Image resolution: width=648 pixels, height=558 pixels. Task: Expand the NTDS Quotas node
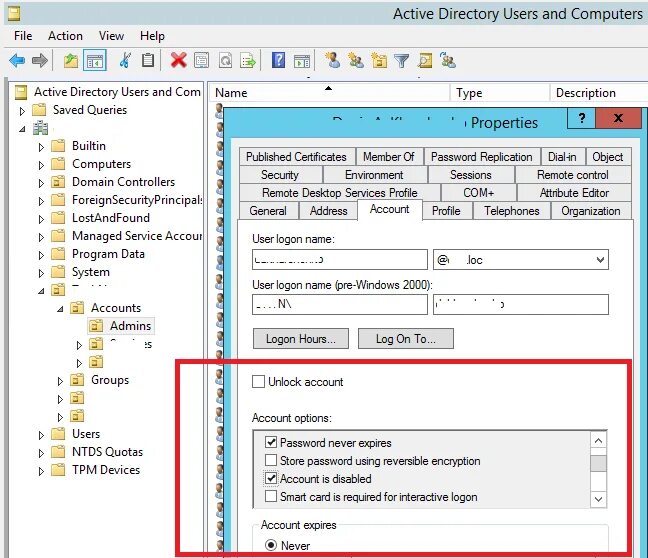point(41,453)
